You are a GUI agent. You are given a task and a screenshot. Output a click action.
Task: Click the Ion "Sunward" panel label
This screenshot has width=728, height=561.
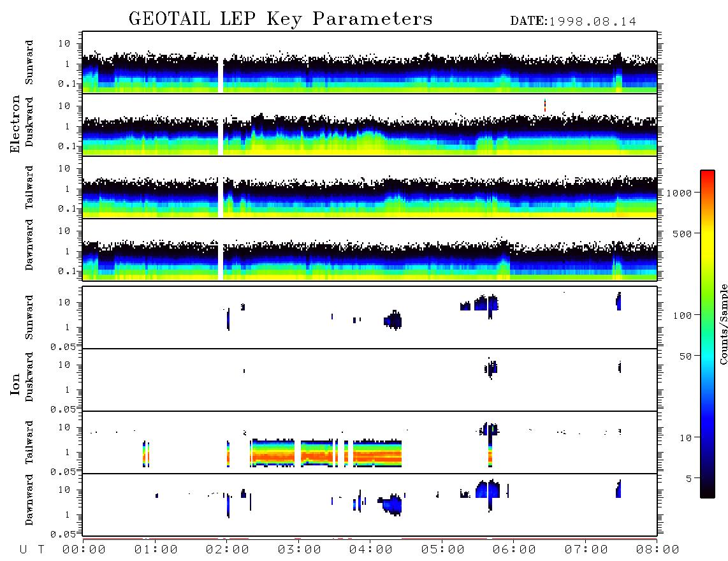click(x=29, y=317)
